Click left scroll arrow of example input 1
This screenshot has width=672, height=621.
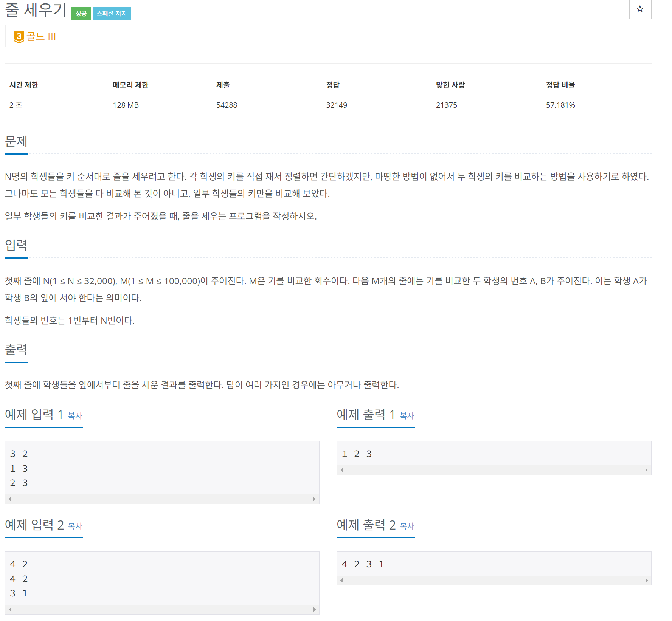(x=10, y=499)
